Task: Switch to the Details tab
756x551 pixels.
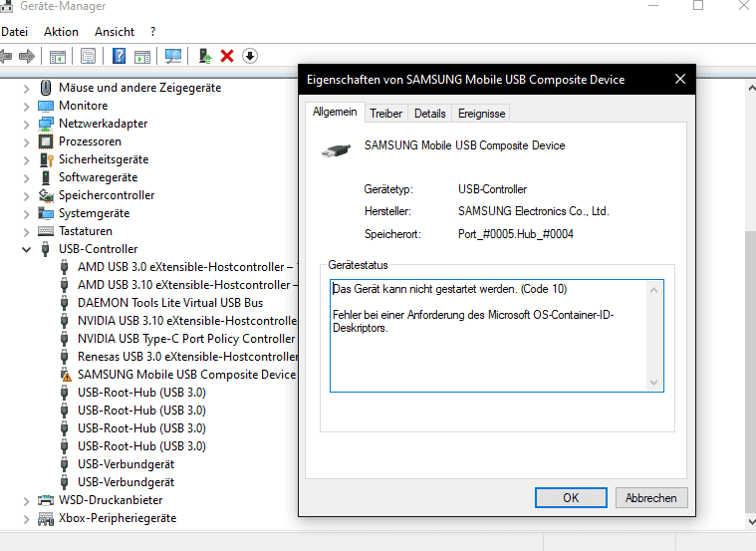Action: coord(429,114)
